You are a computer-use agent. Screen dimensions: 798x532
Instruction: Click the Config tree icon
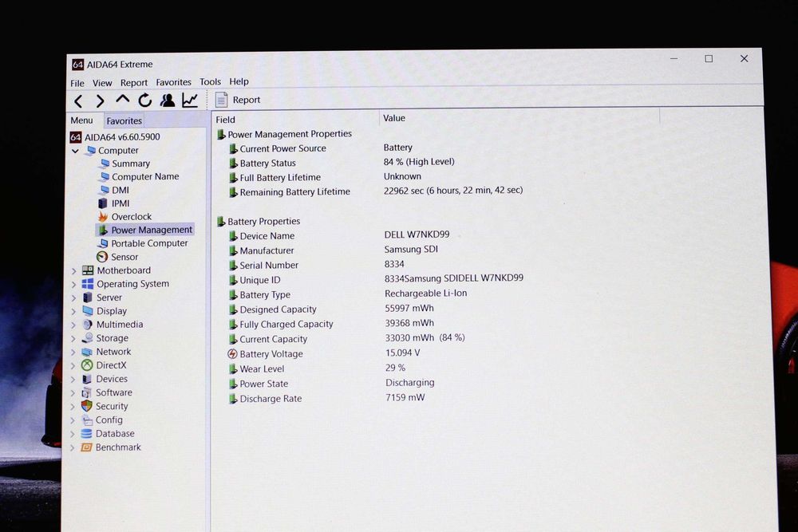click(87, 420)
